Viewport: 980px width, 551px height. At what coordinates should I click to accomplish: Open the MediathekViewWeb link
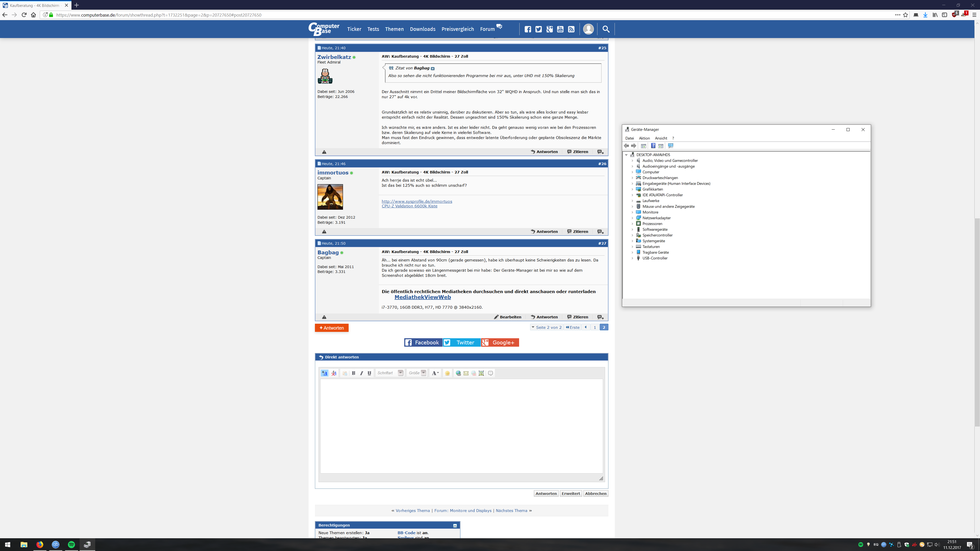pyautogui.click(x=422, y=297)
